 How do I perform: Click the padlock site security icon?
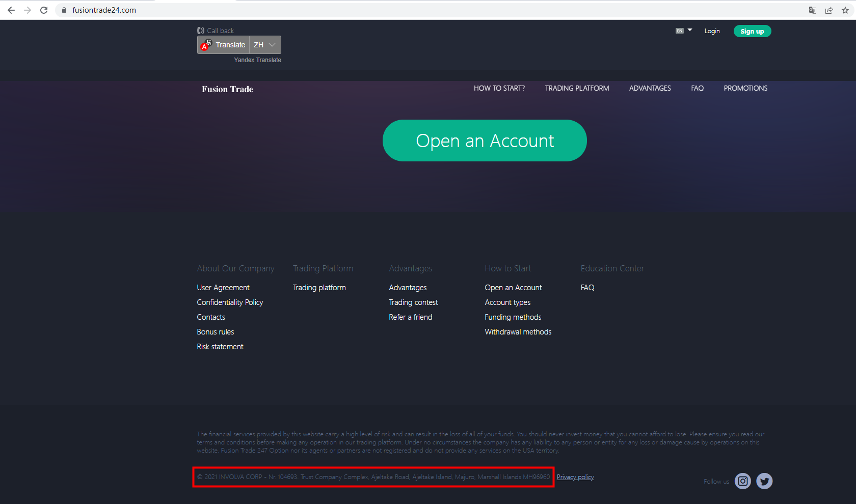coord(64,10)
